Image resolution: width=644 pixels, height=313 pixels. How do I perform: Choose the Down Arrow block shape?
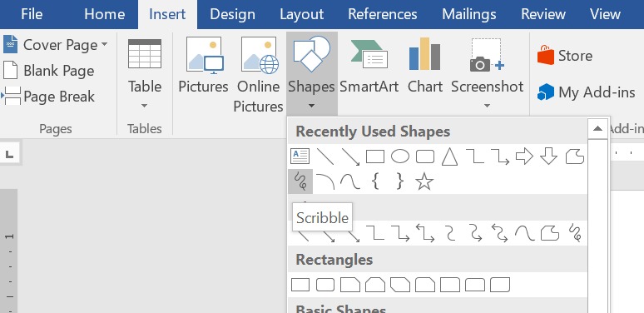(x=548, y=156)
